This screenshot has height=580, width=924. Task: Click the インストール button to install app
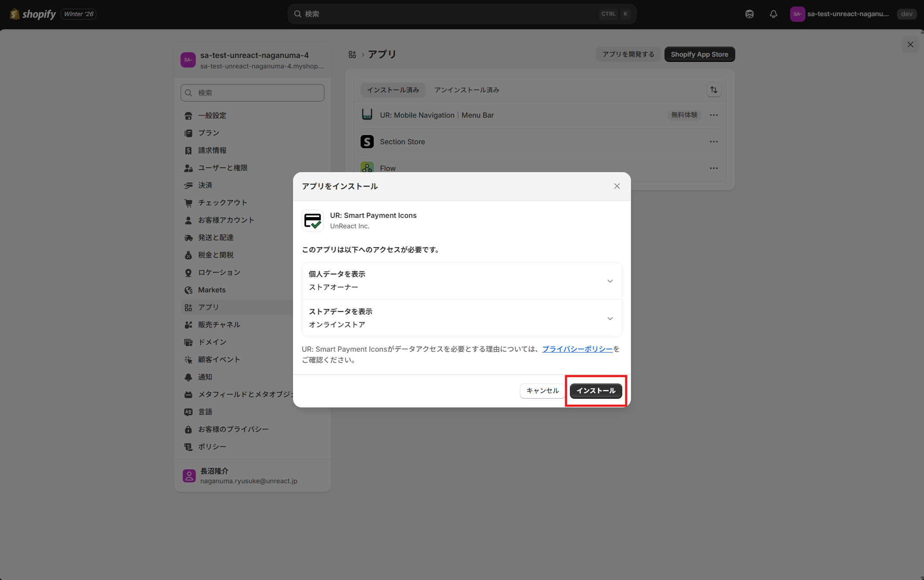(596, 391)
